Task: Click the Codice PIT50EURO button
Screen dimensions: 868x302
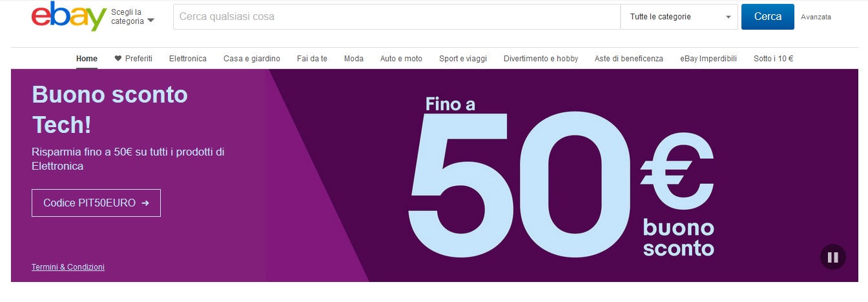Action: 96,203
